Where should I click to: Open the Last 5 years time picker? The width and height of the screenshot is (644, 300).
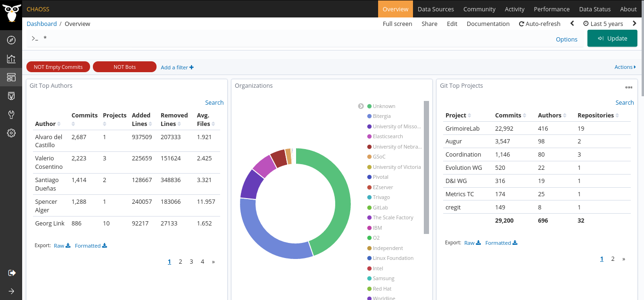[603, 24]
